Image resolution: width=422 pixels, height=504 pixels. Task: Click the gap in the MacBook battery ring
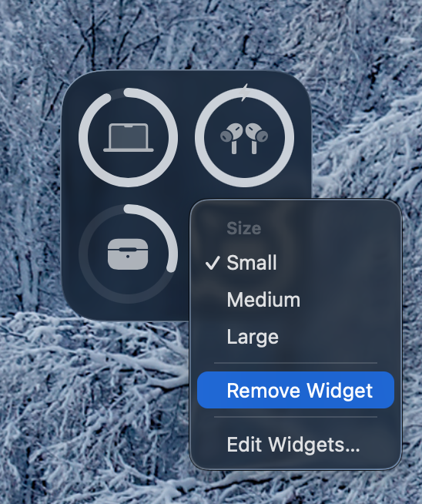[117, 92]
